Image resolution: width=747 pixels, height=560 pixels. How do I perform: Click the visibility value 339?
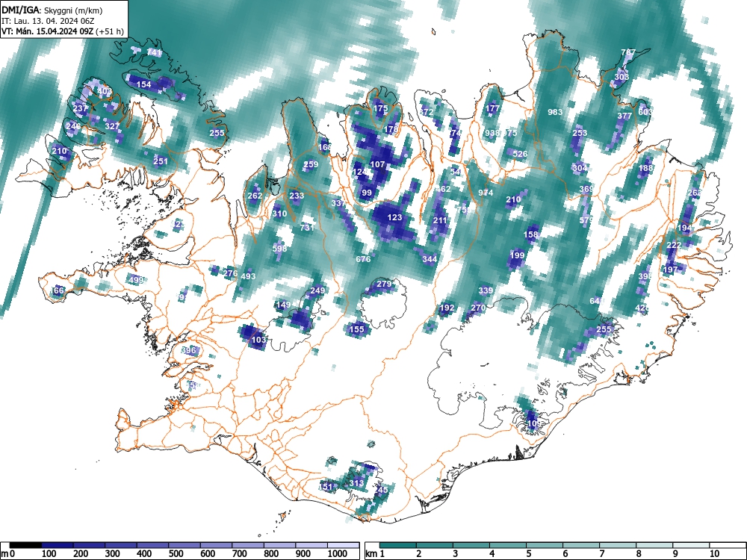486,290
